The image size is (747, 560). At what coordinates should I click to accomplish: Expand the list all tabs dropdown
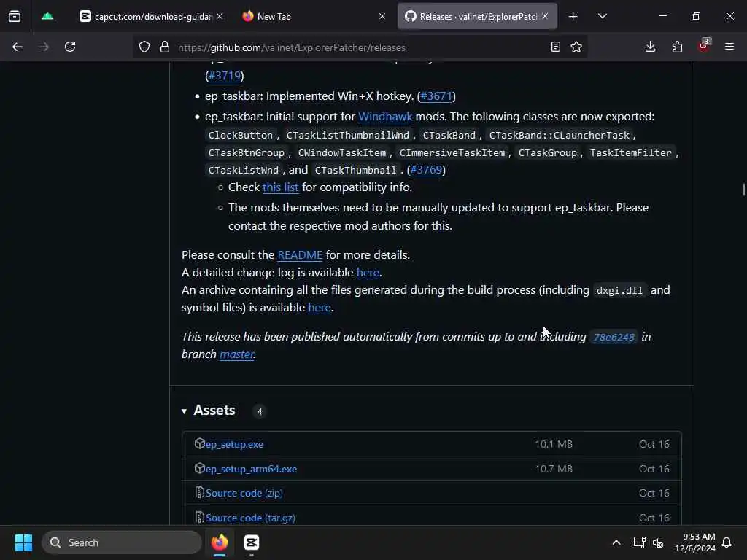click(602, 16)
